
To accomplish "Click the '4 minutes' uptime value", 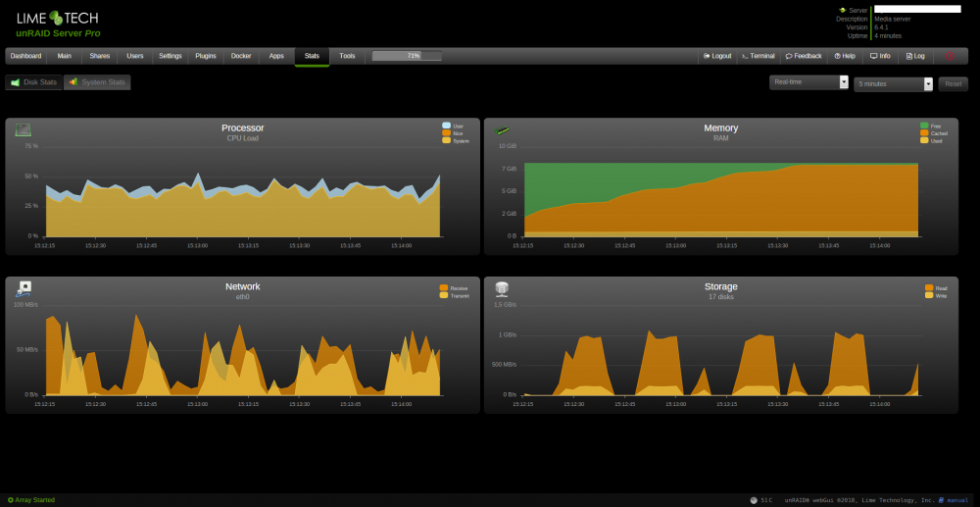I will pyautogui.click(x=888, y=35).
